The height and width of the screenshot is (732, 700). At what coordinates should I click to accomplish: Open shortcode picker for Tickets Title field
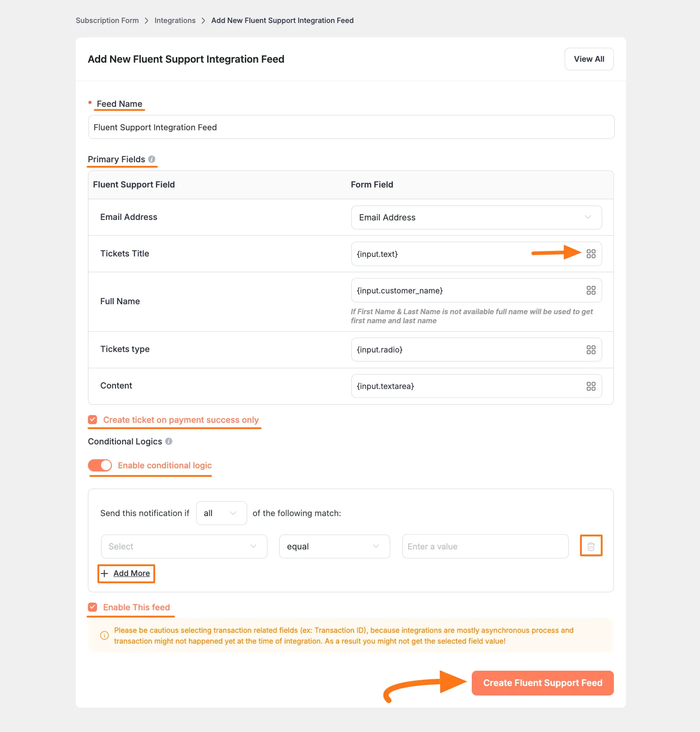pos(591,254)
